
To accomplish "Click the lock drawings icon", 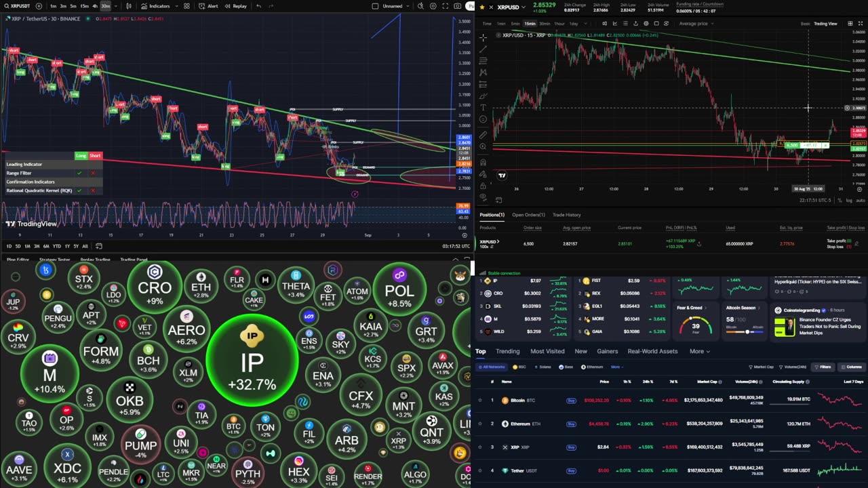I will [484, 185].
